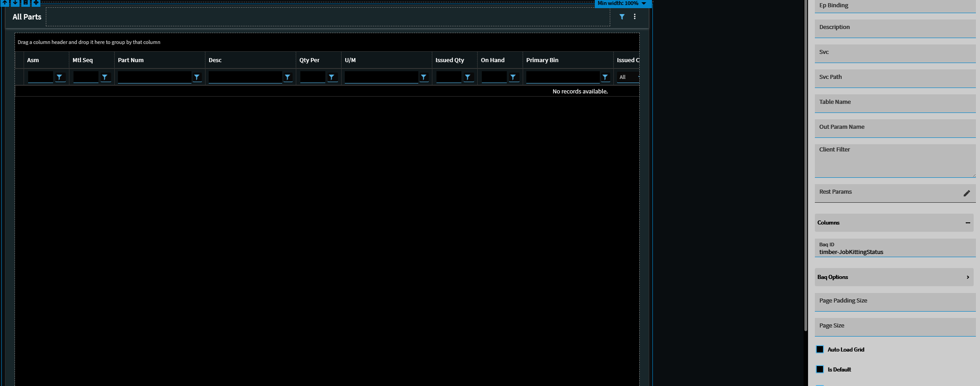Click the Part Num filter text box

point(155,77)
